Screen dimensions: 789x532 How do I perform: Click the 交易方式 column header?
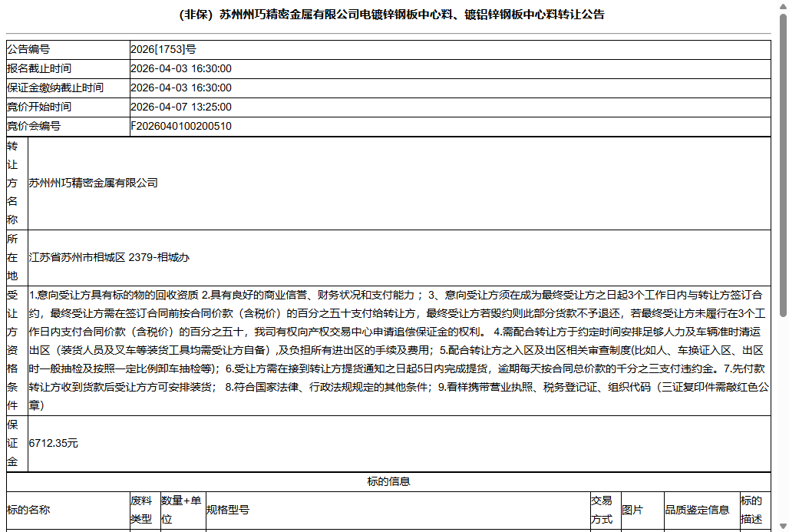tap(606, 511)
